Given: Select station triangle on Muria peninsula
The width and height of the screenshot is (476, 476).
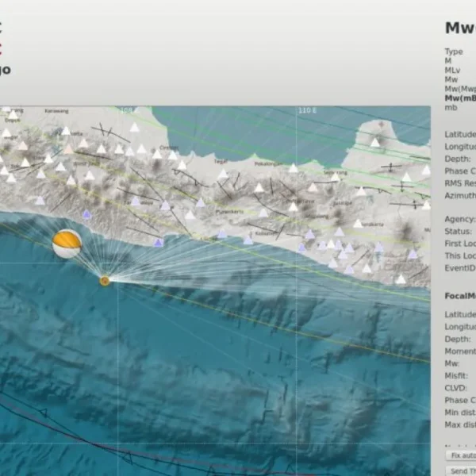Looking at the screenshot, I should pyautogui.click(x=375, y=142).
